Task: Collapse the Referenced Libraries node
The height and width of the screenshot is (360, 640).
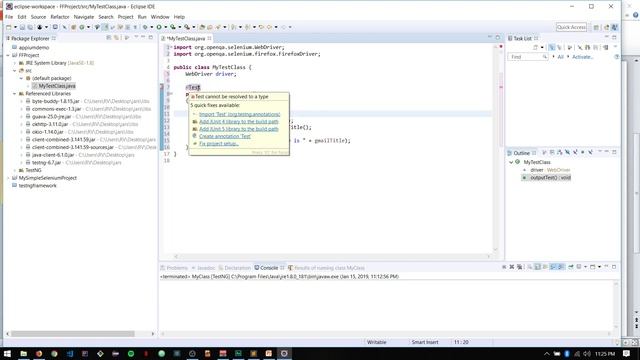Action: [x=15, y=93]
